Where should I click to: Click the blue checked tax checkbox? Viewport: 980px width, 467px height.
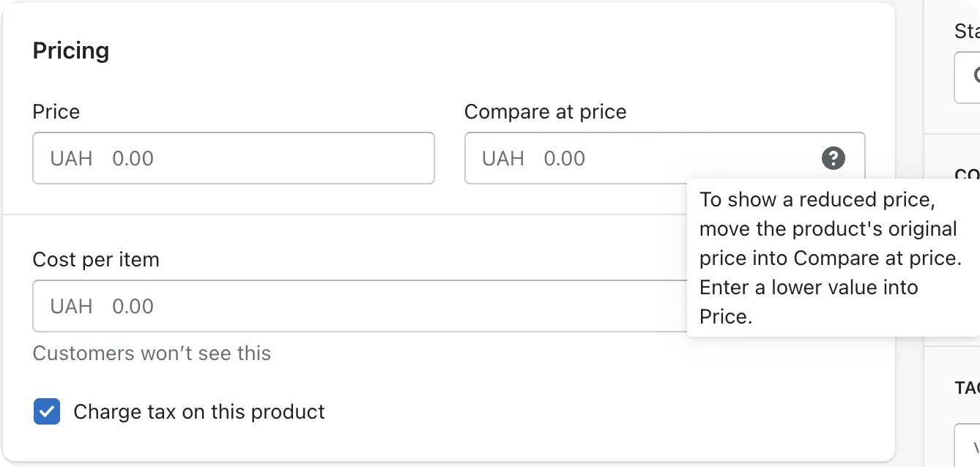[47, 411]
